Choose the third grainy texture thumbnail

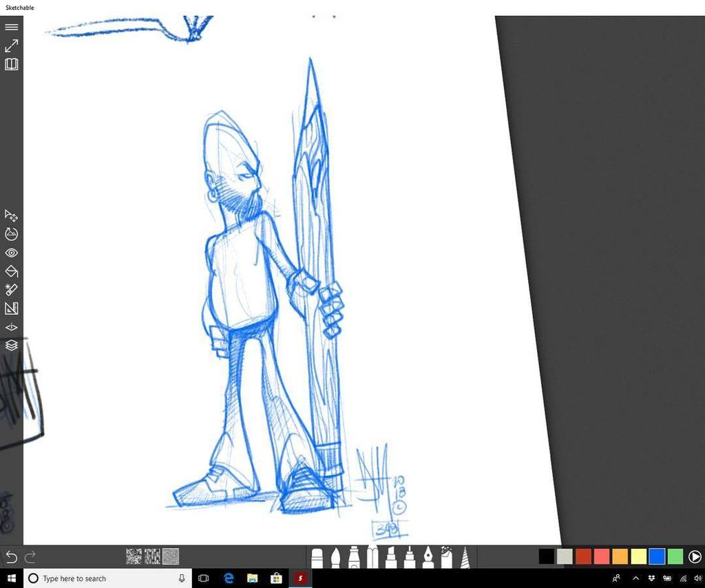[x=171, y=556]
